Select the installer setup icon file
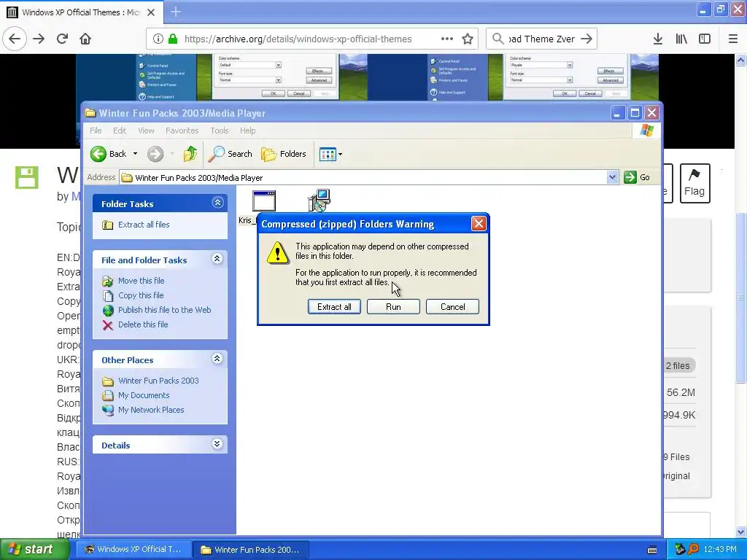The width and height of the screenshot is (747, 560). pyautogui.click(x=319, y=201)
